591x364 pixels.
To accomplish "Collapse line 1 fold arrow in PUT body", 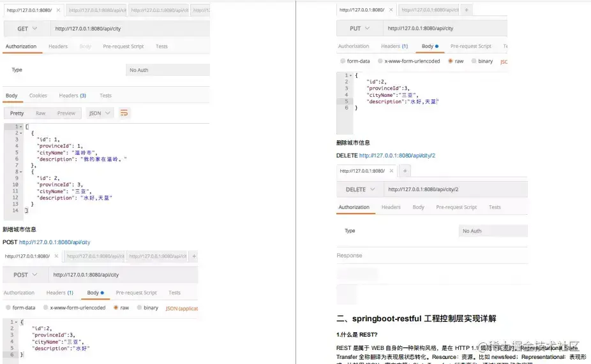I will pyautogui.click(x=350, y=75).
